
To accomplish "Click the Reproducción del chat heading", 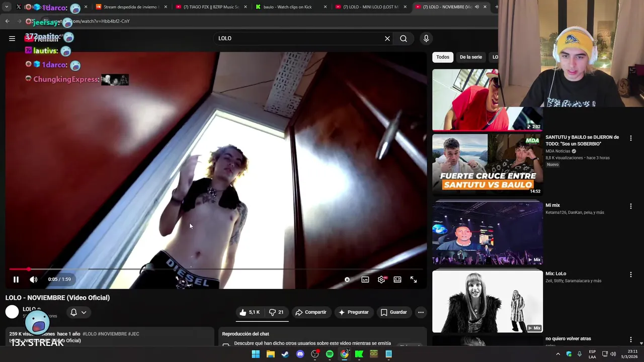I will pyautogui.click(x=246, y=334).
